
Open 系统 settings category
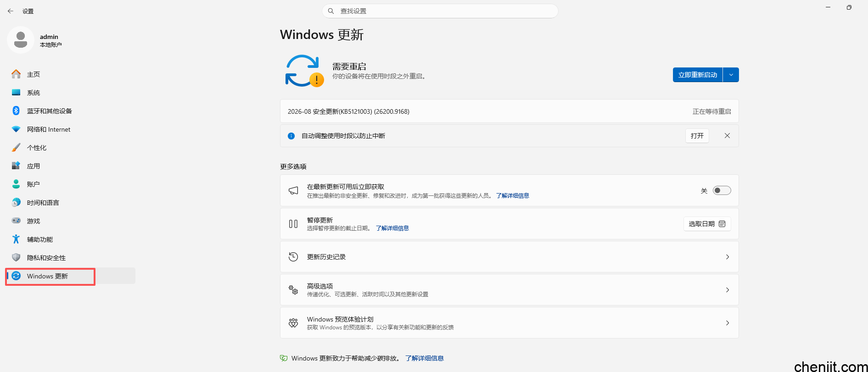(71, 92)
